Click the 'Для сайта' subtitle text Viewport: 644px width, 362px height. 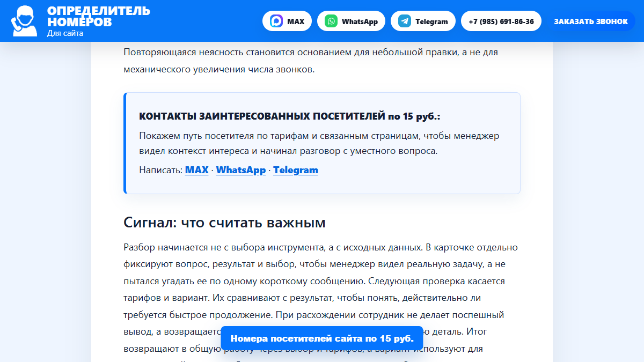click(x=65, y=33)
